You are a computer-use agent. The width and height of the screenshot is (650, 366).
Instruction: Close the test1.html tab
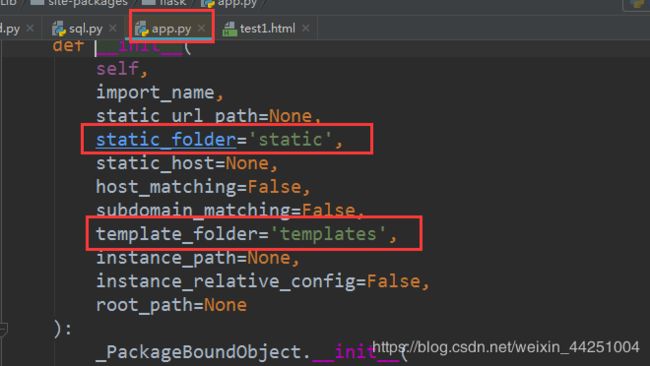[306, 28]
